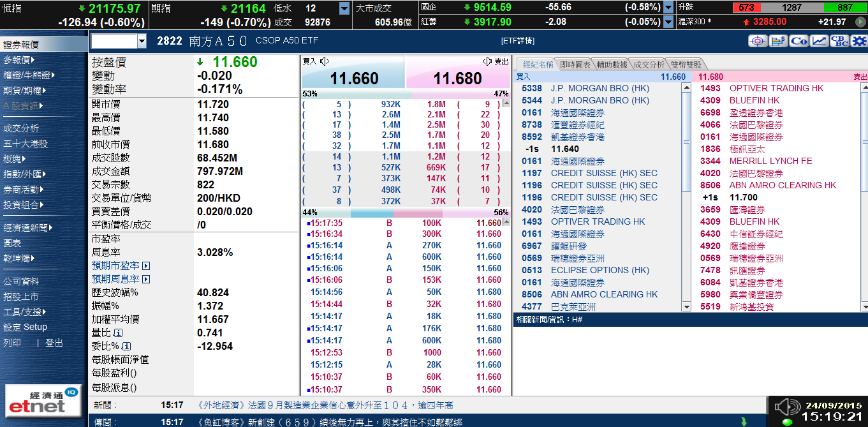Image resolution: width=868 pixels, height=427 pixels.
Task: Click the 升跌 advance/decline bar
Action: (x=801, y=8)
